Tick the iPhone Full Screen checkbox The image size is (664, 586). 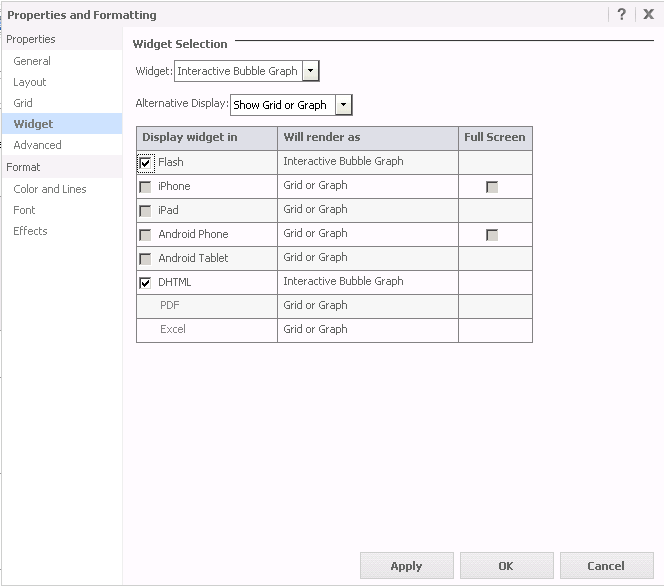pyautogui.click(x=492, y=187)
